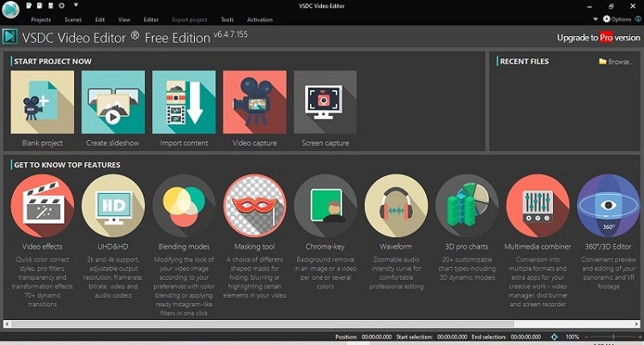Viewport: 644px width, 345px height.
Task: Click the blue info icon after Options
Action: 638,19
